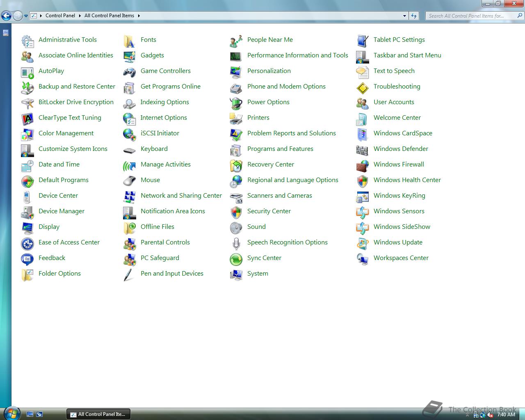Expand the All Control Panel Items breadcrumb arrow
Viewport: 525px width, 420px height.
pyautogui.click(x=139, y=16)
